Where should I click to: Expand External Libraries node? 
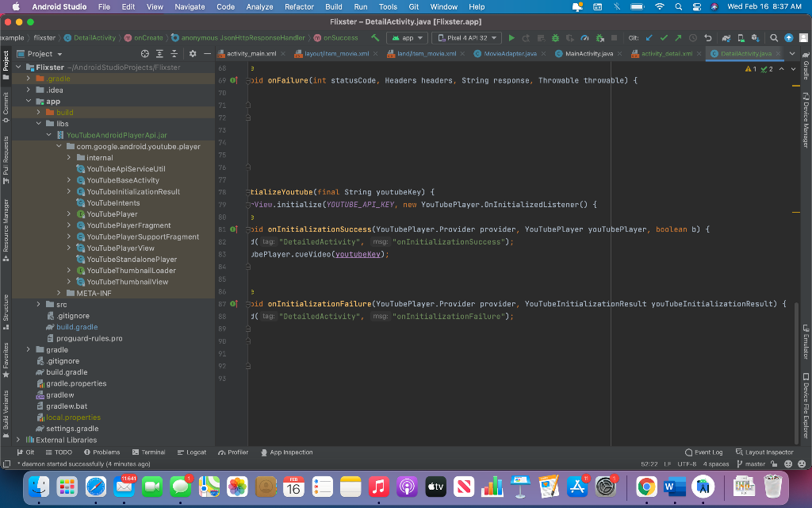[18, 440]
